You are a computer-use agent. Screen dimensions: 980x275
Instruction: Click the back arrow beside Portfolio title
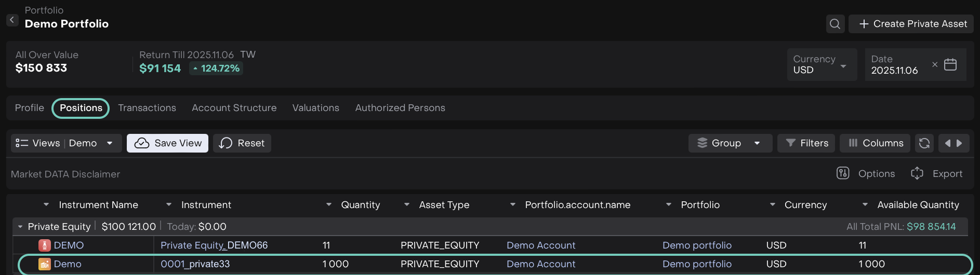tap(12, 20)
